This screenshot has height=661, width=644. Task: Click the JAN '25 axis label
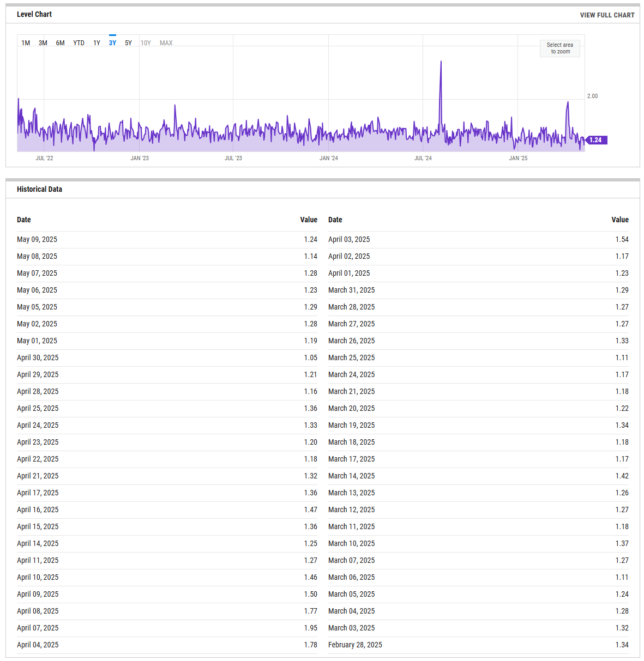(x=518, y=158)
